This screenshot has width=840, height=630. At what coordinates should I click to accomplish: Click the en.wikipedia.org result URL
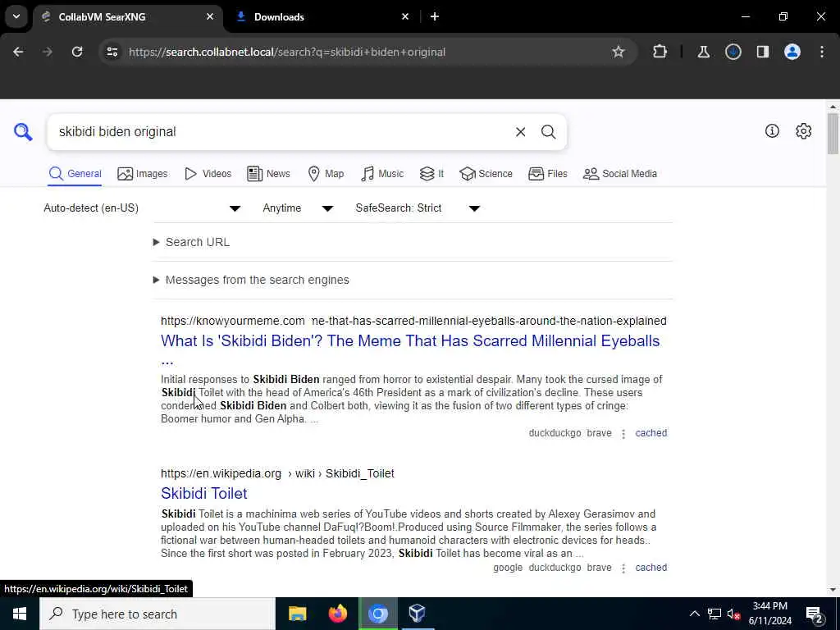click(x=277, y=473)
